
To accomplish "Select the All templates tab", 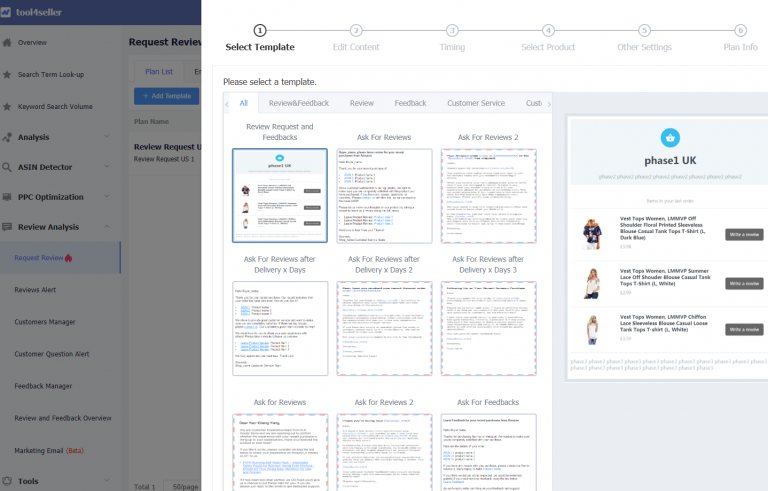I will pos(243,103).
